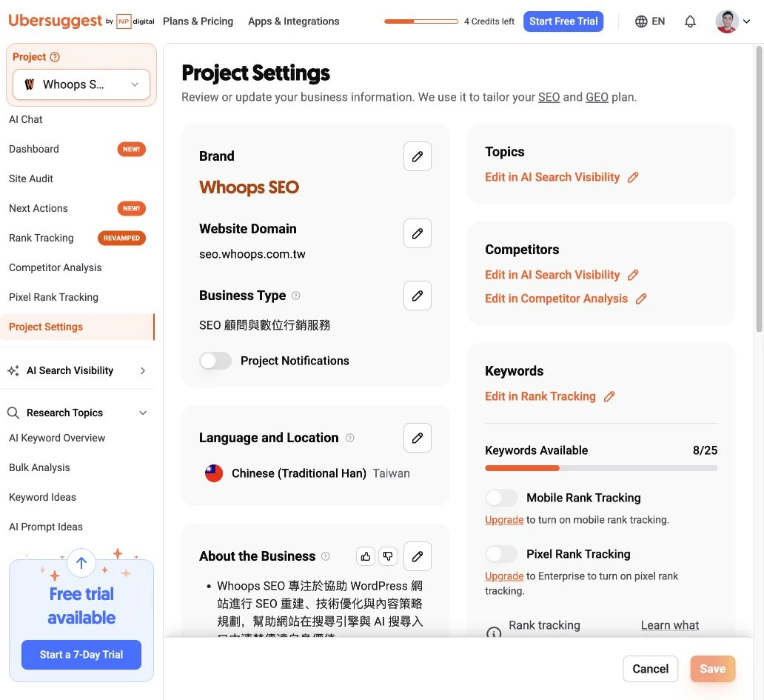
Task: Click the NP digital logo
Action: 135,21
